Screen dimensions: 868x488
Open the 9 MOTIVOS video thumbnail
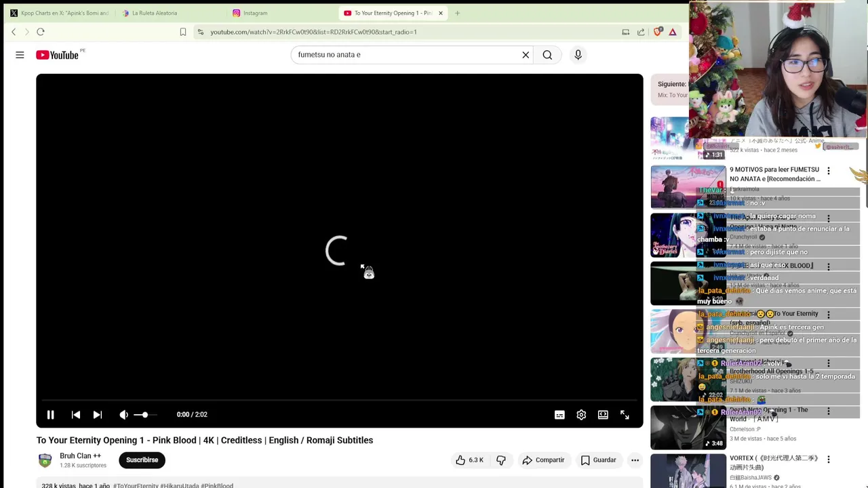coord(688,187)
